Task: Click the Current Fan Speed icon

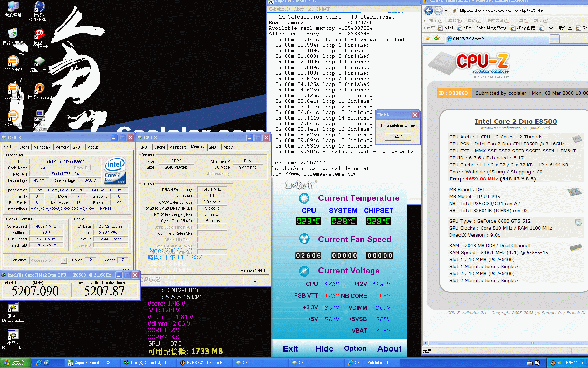Action: click(304, 239)
